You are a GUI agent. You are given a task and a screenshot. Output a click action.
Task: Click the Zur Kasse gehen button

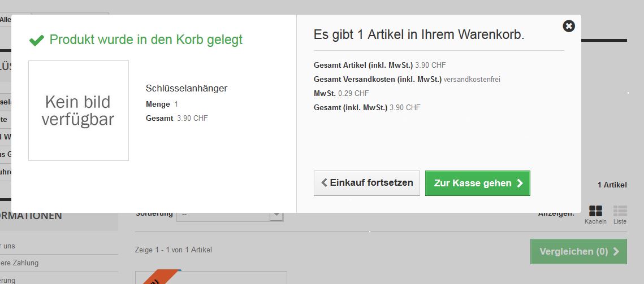(x=477, y=183)
